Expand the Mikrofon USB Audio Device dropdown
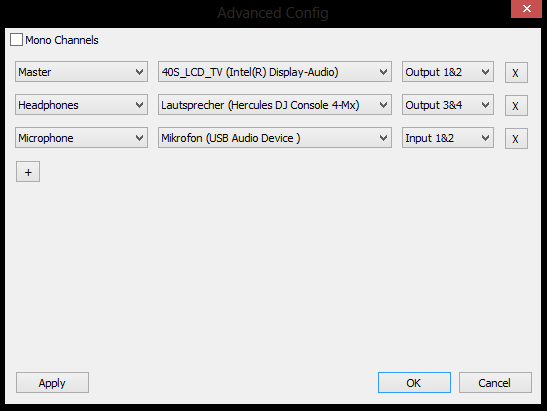 pyautogui.click(x=275, y=138)
